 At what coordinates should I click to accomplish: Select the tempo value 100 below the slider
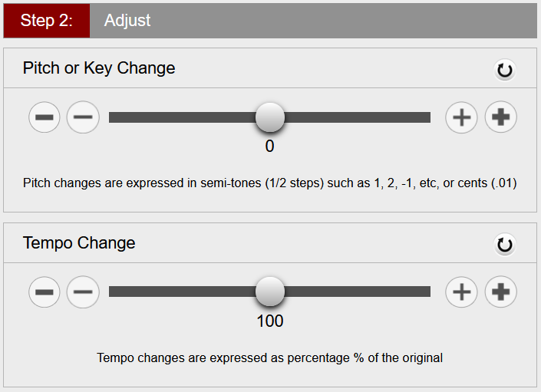(x=270, y=321)
